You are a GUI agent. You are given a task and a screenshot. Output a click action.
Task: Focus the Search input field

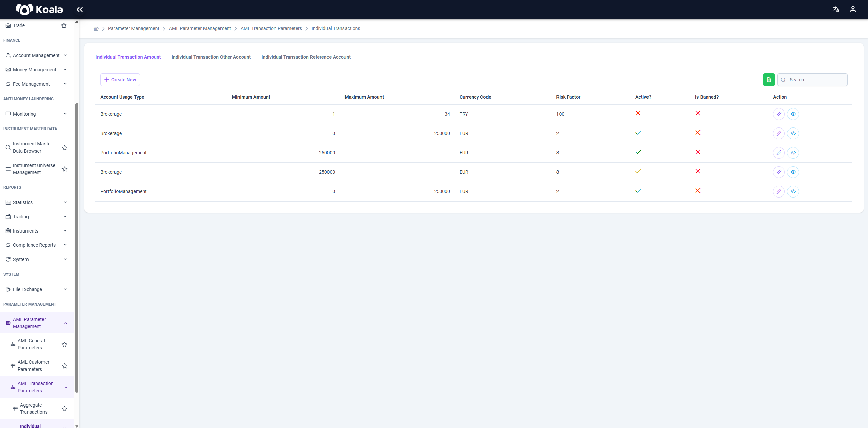click(x=812, y=80)
